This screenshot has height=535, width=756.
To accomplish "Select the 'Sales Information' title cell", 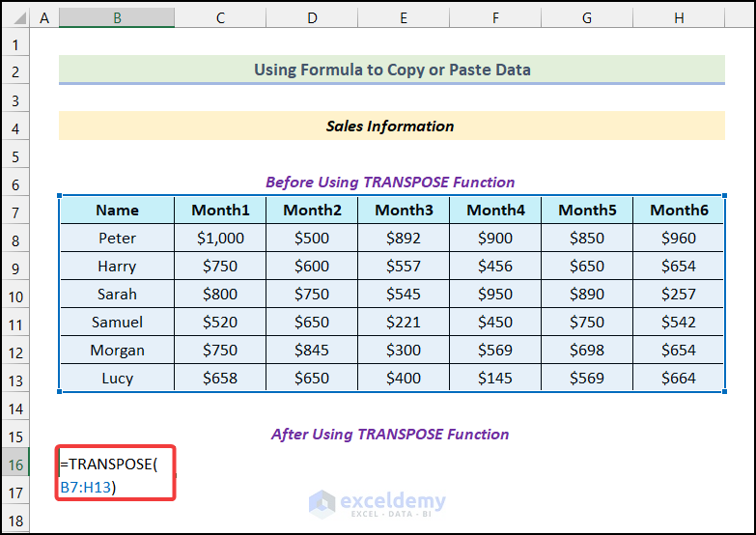I will [x=391, y=126].
